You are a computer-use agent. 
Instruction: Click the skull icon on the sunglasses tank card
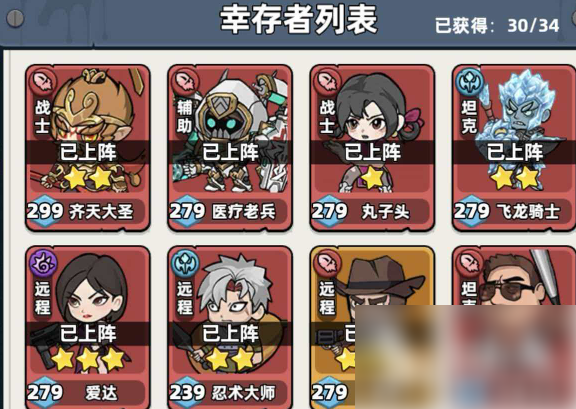pos(470,262)
